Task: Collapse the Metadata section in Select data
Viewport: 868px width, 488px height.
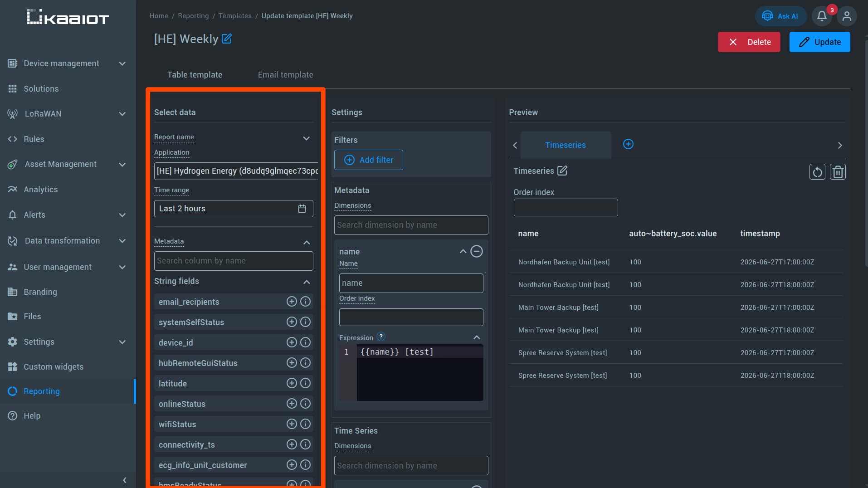Action: coord(307,243)
